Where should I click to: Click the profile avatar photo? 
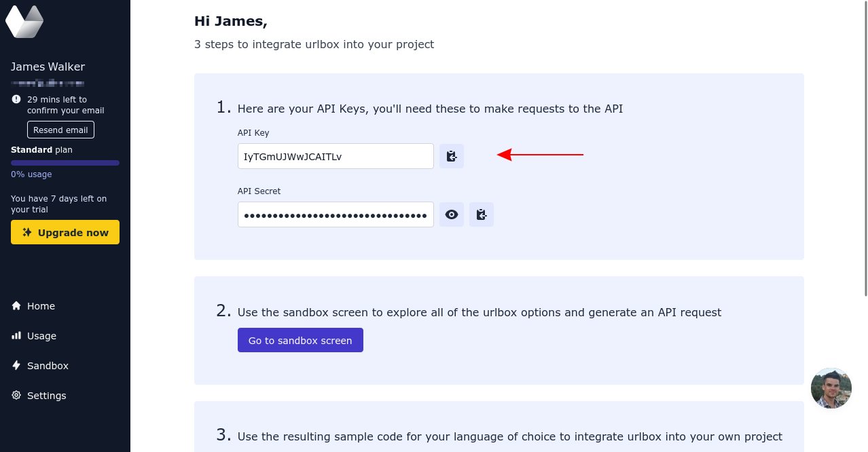[x=831, y=388]
